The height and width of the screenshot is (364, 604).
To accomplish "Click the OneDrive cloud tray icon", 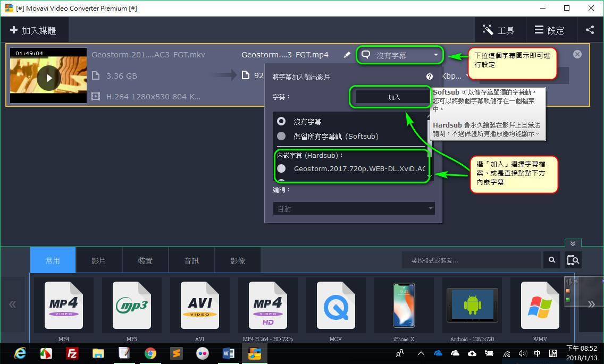I will coord(438,353).
